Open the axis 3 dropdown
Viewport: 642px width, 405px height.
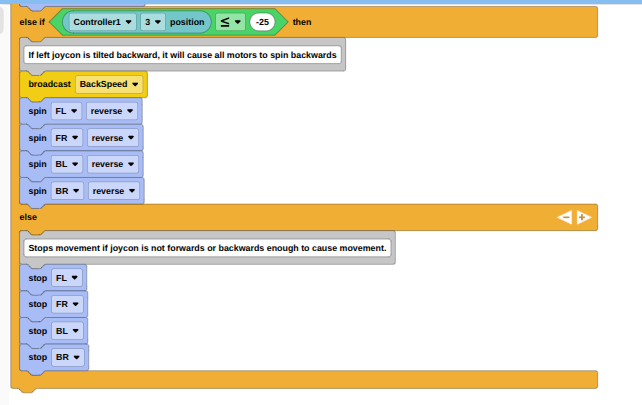pos(152,22)
